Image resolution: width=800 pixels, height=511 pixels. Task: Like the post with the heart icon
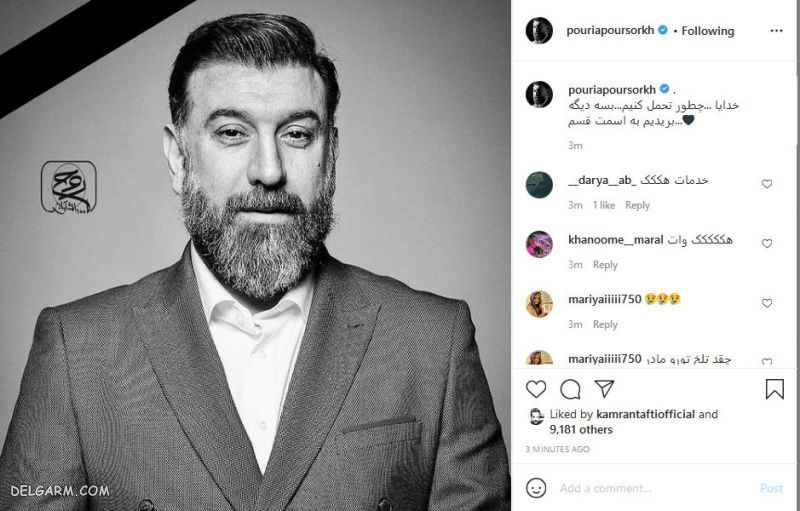[537, 389]
